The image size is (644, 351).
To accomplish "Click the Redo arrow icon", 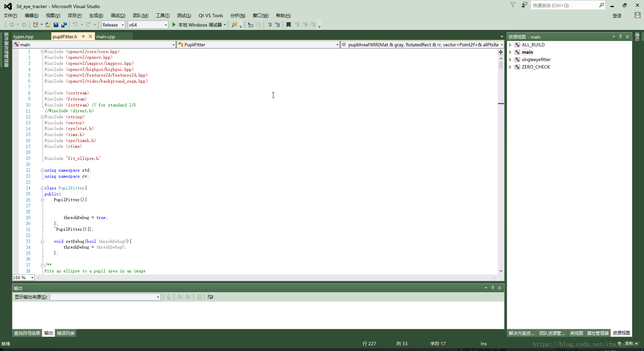I will click(x=88, y=25).
